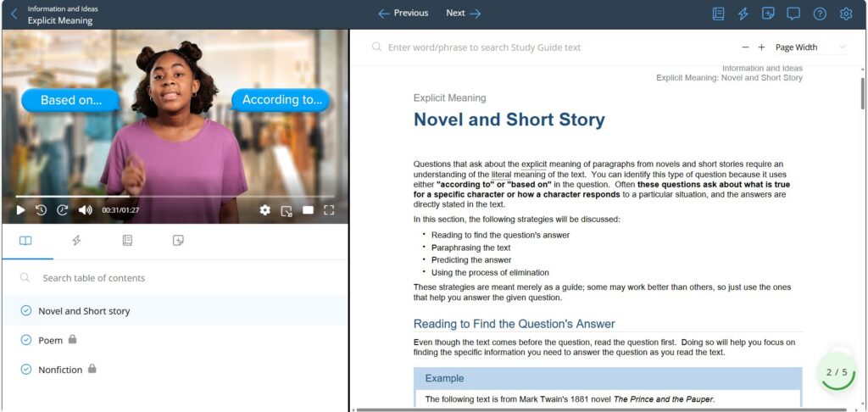Open the Page Width zoom dropdown
Screen dimensions: 868x412
tap(810, 47)
